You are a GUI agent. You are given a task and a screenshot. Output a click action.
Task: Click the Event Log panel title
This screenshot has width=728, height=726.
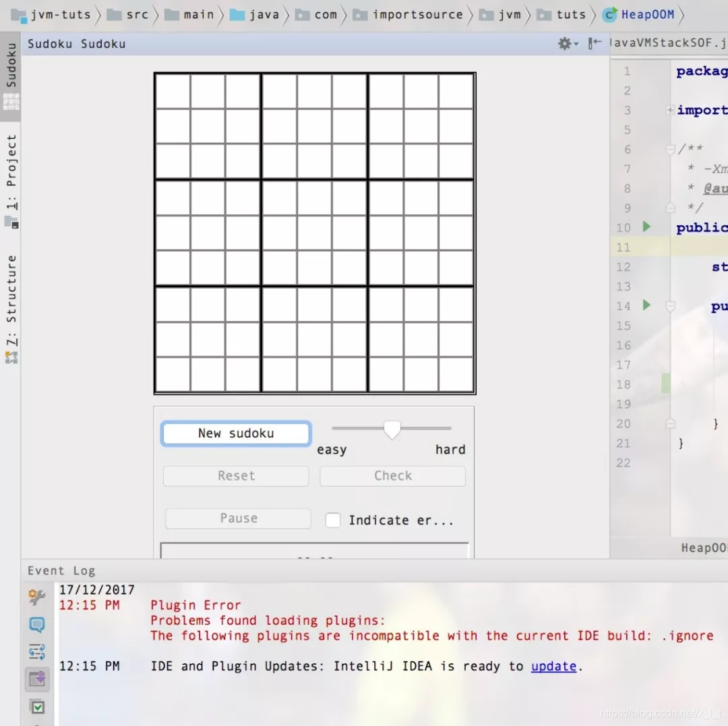click(61, 570)
